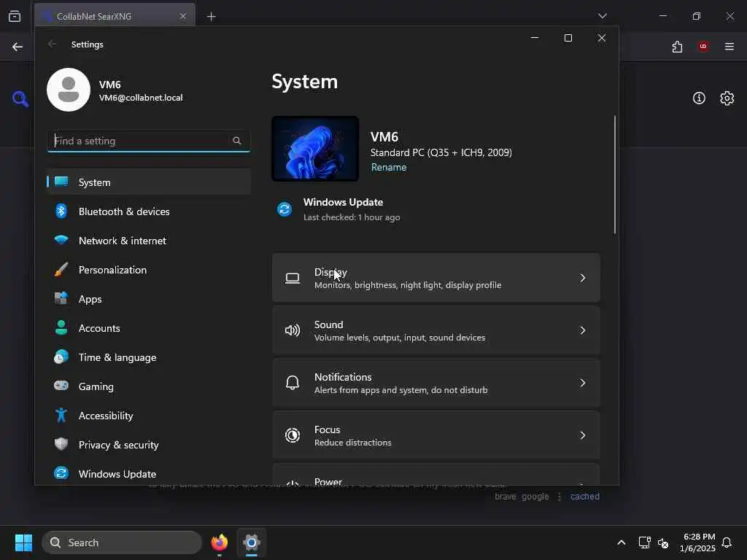This screenshot has height=560, width=747.
Task: Open SearXNG preferences gear icon
Action: pos(727,98)
